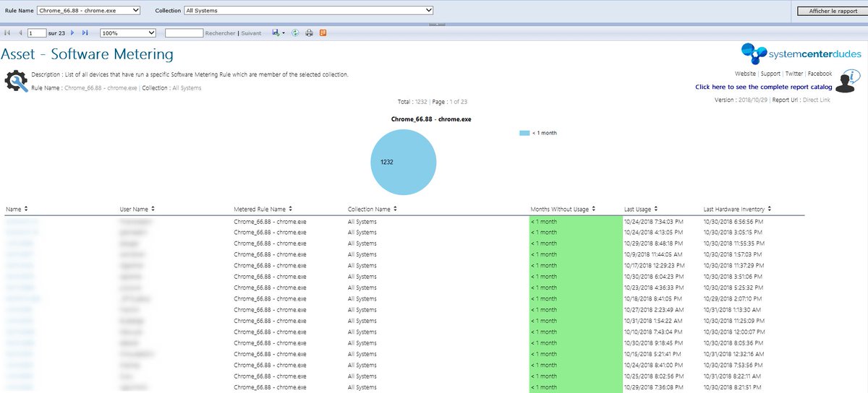
Task: Click the blue pie chart
Action: click(403, 163)
